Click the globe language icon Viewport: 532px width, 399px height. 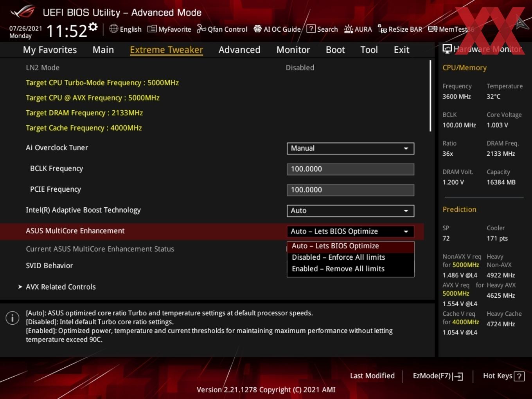click(x=113, y=29)
